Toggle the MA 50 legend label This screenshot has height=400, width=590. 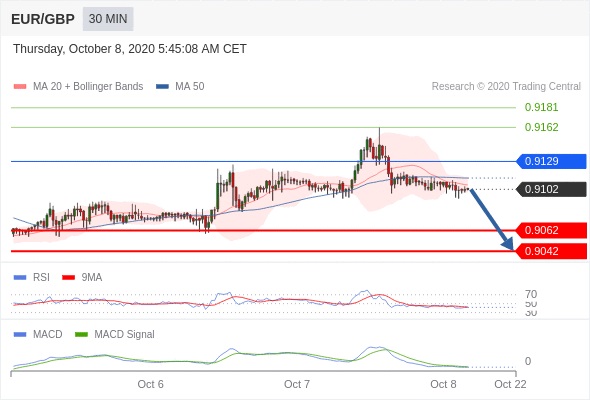(190, 87)
